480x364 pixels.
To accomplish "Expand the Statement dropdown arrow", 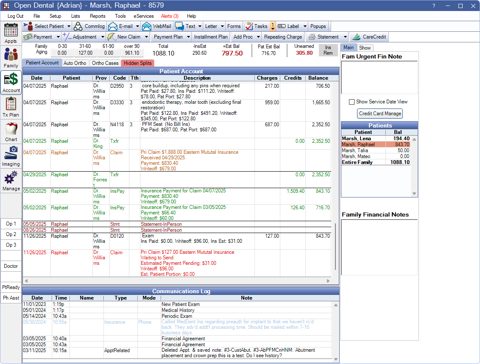I will 345,37.
